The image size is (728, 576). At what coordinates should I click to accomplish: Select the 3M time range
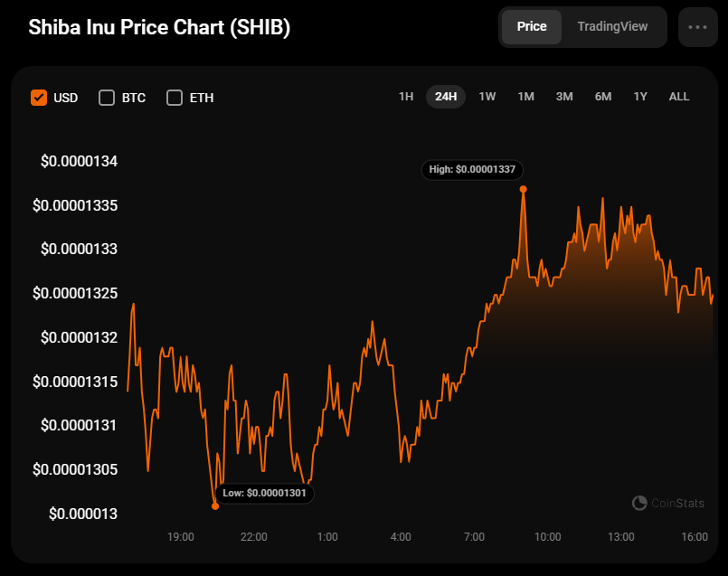click(x=564, y=97)
